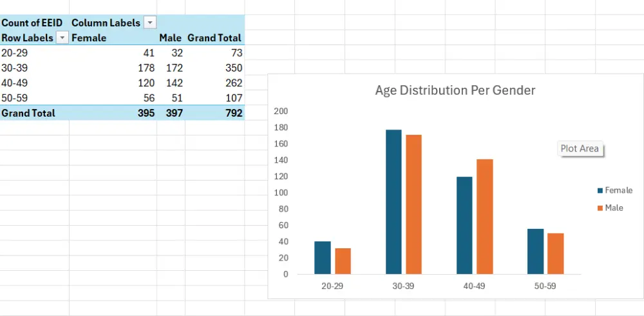Click the cell with value 51
Image resolution: width=644 pixels, height=316 pixels.
pyautogui.click(x=171, y=98)
